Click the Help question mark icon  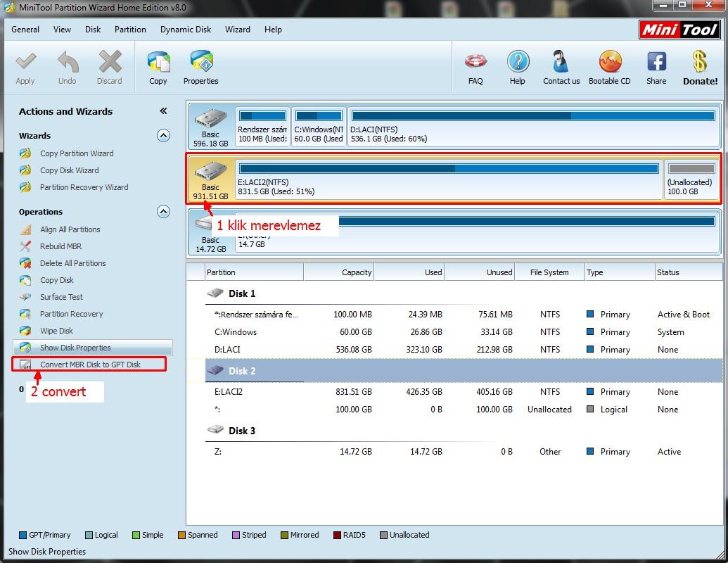(x=518, y=62)
